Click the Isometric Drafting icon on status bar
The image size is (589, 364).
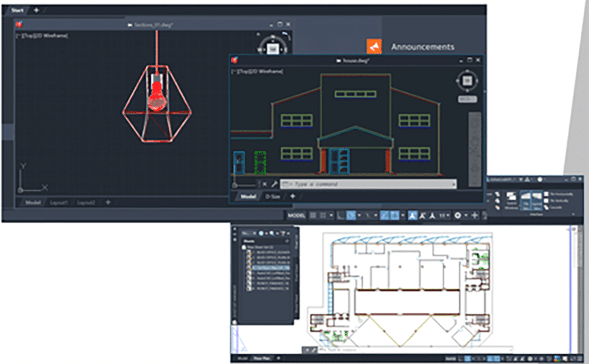(x=369, y=215)
